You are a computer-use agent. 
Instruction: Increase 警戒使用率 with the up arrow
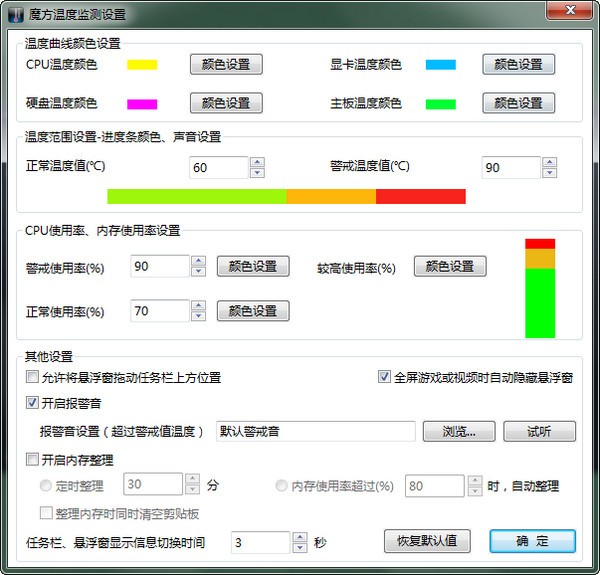197,261
